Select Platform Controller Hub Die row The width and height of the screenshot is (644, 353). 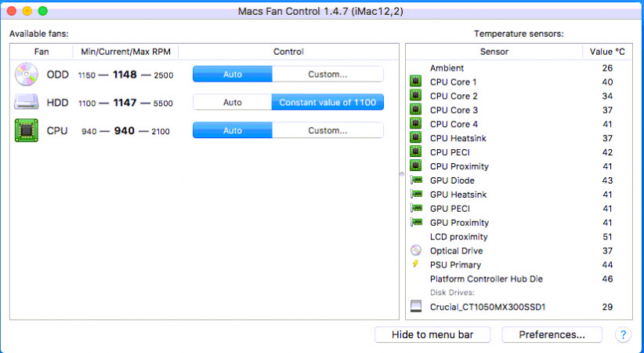519,278
